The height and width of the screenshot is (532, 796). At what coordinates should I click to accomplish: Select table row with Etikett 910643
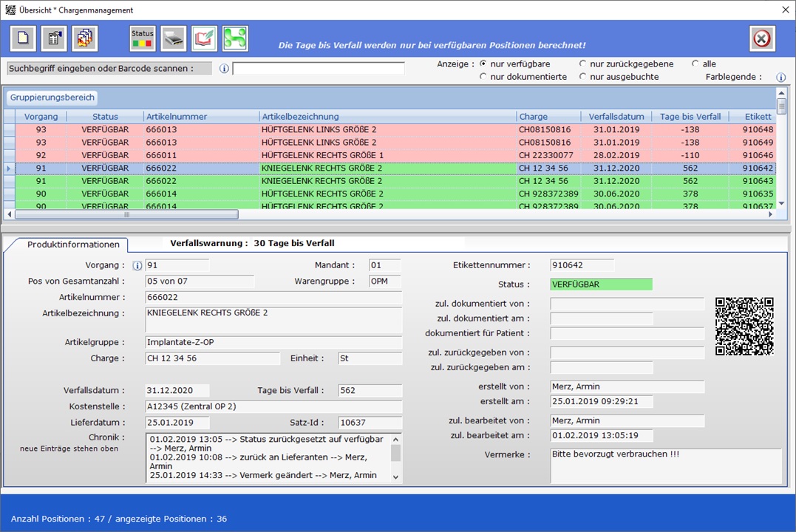[x=395, y=181]
